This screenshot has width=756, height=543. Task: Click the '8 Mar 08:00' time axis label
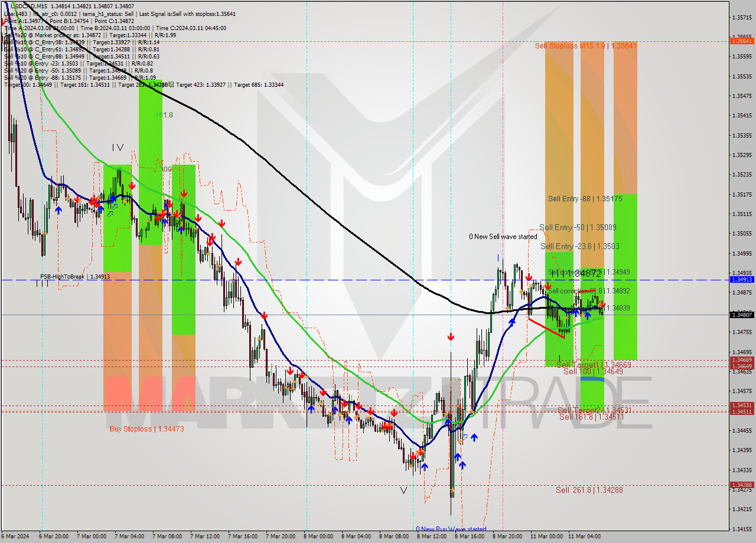[x=394, y=537]
